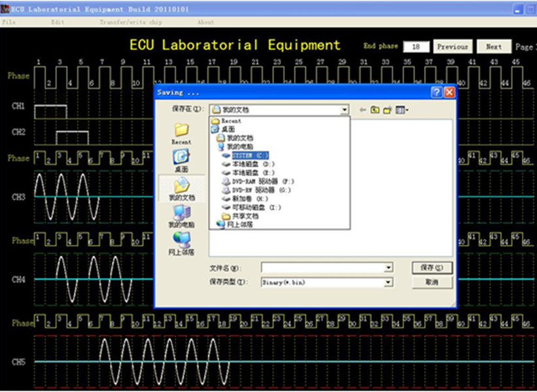Open the Binary (*.bin) file type dropdown

389,282
